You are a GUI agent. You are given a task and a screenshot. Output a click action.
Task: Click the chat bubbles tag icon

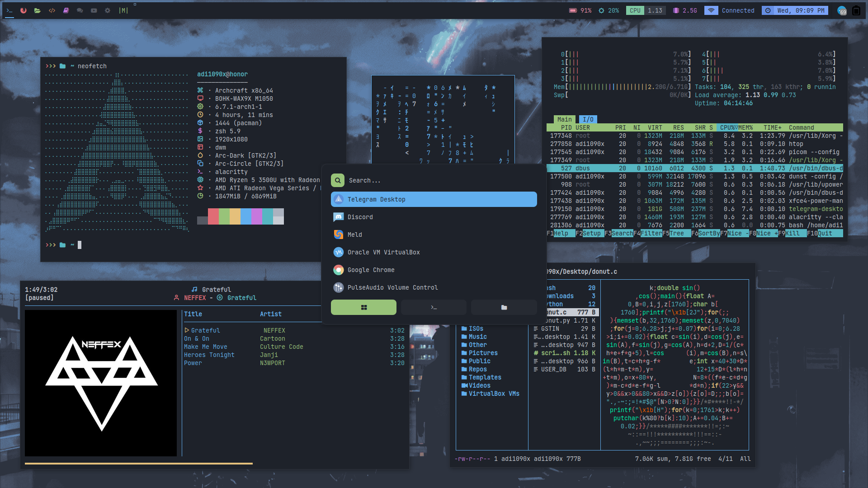click(x=80, y=10)
